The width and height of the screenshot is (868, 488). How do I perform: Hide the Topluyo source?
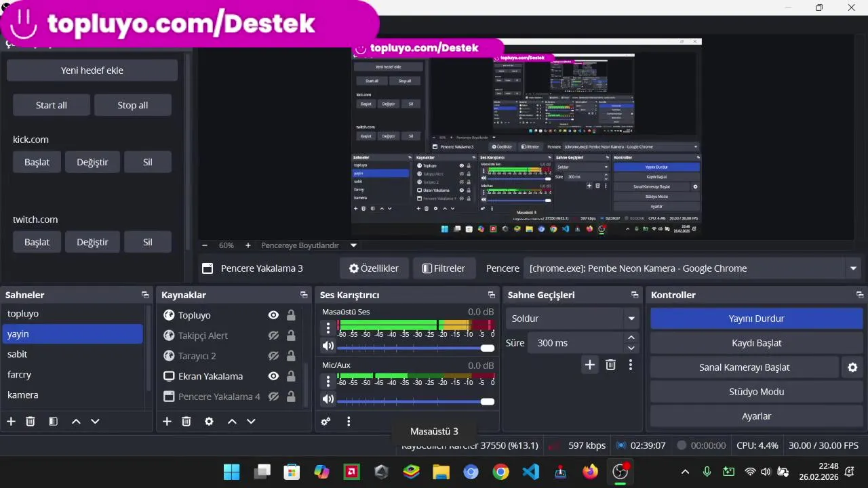[x=273, y=315]
